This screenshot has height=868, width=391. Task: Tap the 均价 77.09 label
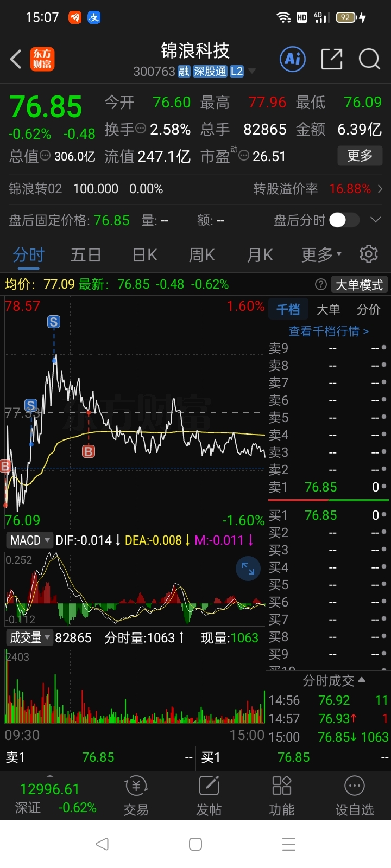(40, 284)
